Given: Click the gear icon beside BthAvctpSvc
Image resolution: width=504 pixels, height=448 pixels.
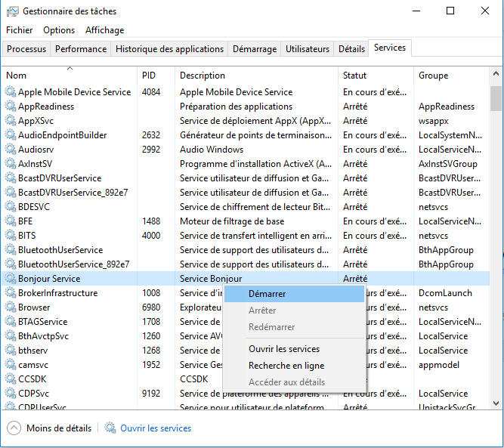Looking at the screenshot, I should (11, 336).
